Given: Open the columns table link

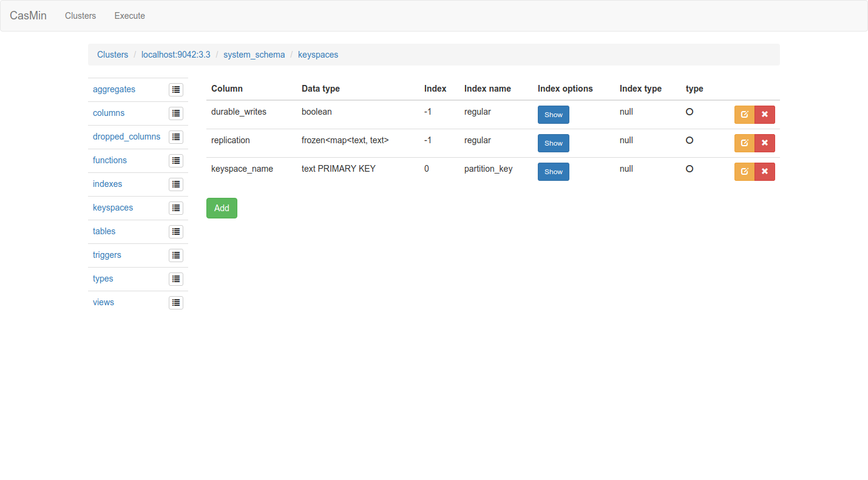Looking at the screenshot, I should click(109, 113).
